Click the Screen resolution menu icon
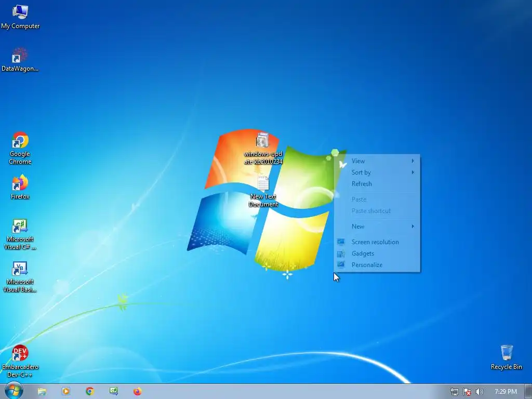Viewport: 532px width, 399px height. (341, 242)
